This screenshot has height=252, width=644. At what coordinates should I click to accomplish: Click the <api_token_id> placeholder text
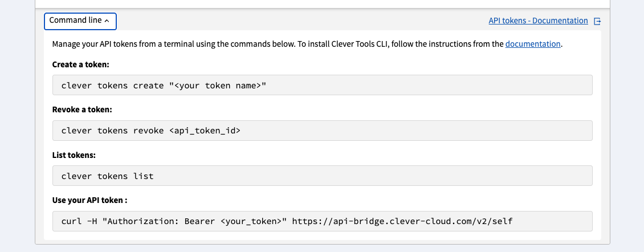[x=205, y=131]
